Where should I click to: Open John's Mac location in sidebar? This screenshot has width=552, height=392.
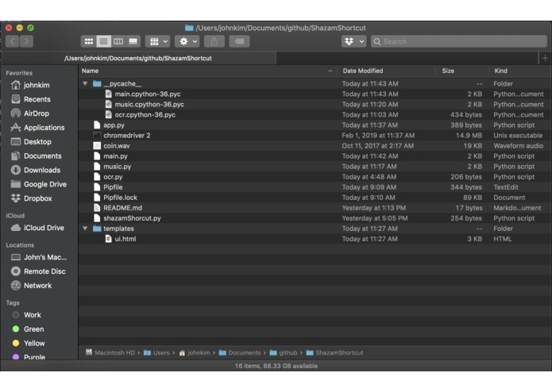point(45,257)
